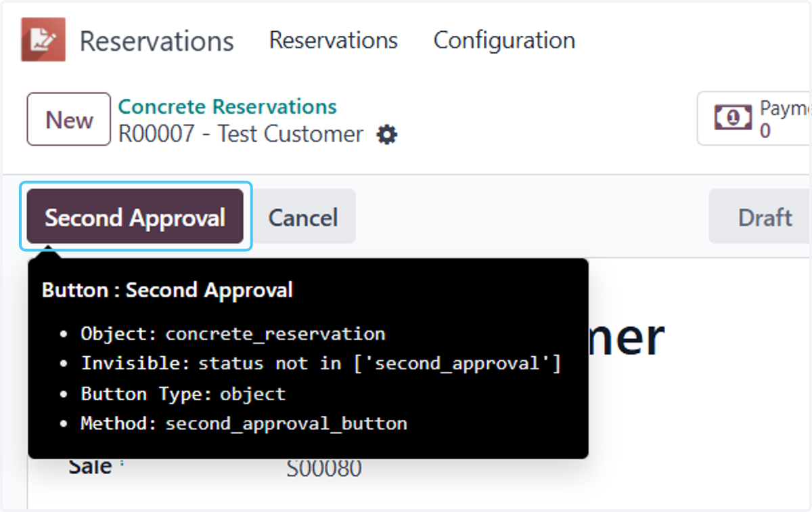Create a New reservation record
Image resolution: width=812 pixels, height=512 pixels.
point(69,119)
